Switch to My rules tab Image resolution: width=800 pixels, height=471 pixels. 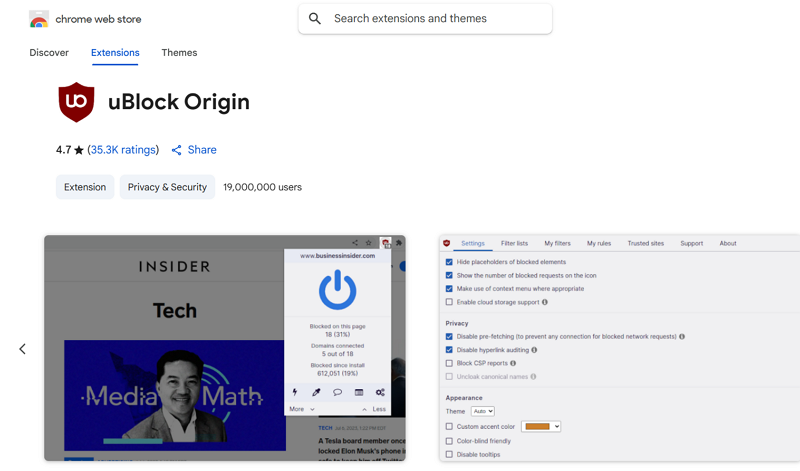tap(599, 243)
